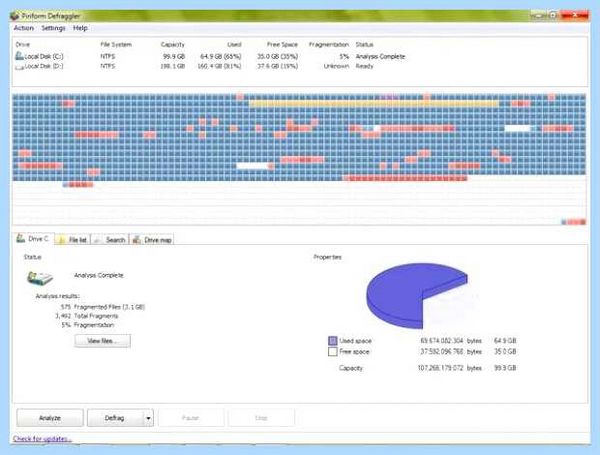Sort by the Drive column header
The width and height of the screenshot is (600, 455).
(23, 44)
